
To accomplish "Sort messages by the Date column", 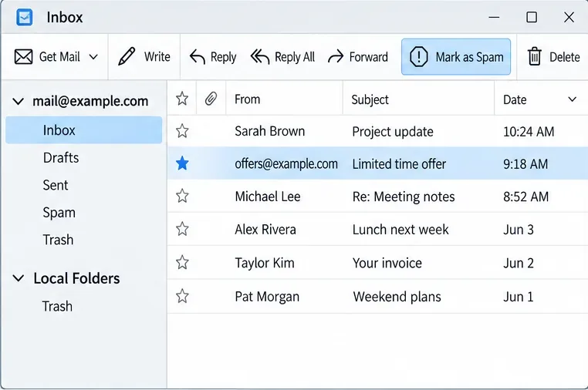I will pos(515,99).
